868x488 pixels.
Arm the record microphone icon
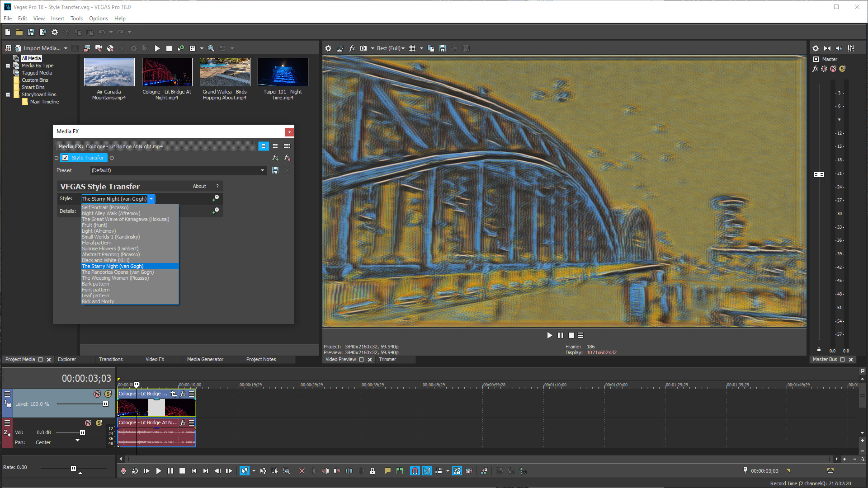pos(123,471)
